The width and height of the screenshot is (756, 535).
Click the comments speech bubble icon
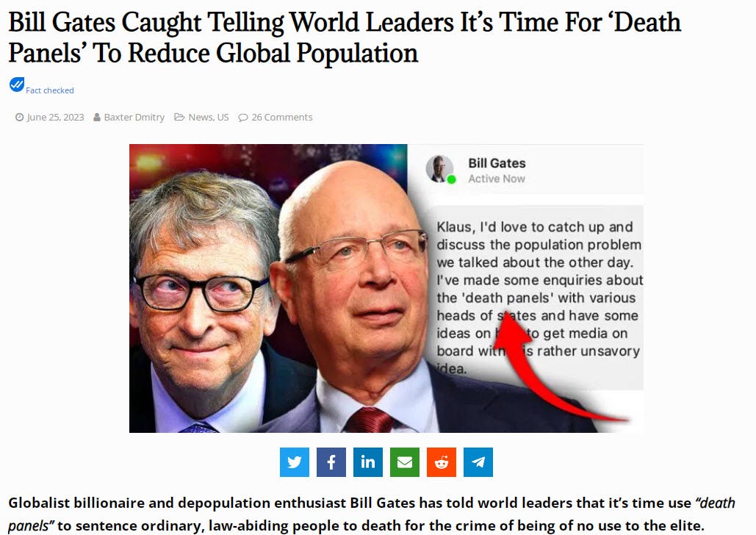coord(243,118)
